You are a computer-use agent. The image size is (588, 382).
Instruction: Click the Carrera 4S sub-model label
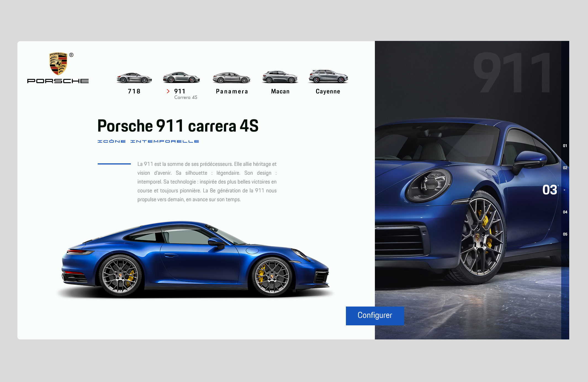(x=186, y=98)
